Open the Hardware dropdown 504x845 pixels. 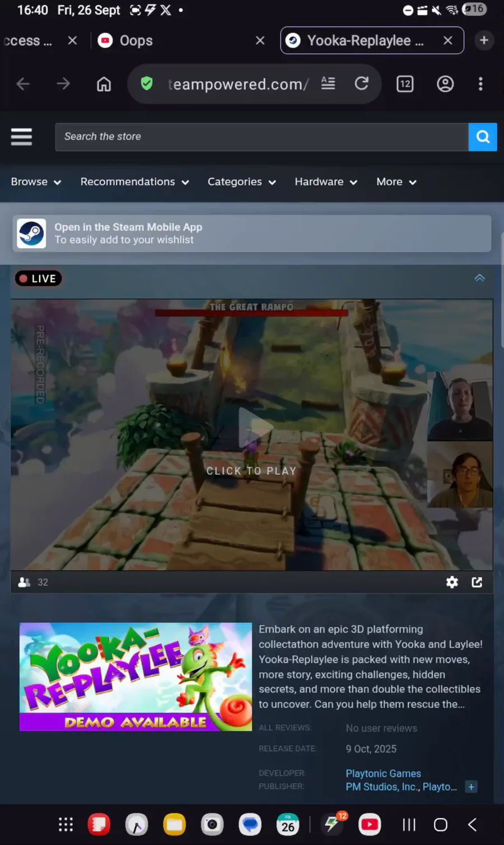(x=326, y=182)
